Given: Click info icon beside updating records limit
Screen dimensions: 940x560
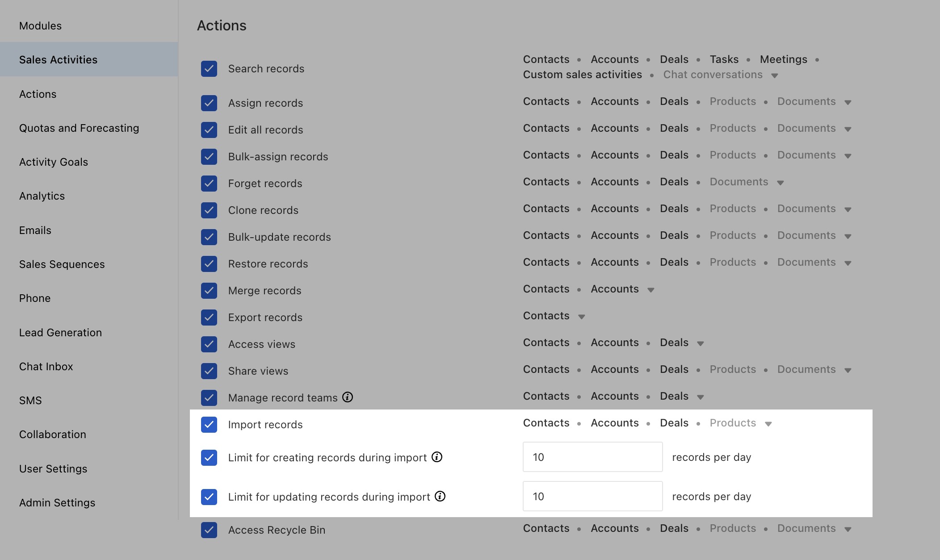Looking at the screenshot, I should (440, 496).
